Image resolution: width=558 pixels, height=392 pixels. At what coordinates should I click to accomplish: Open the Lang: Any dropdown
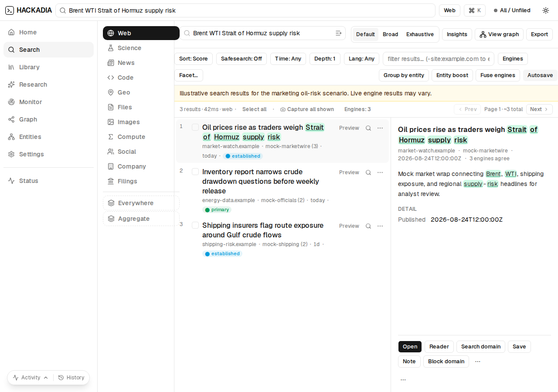361,59
